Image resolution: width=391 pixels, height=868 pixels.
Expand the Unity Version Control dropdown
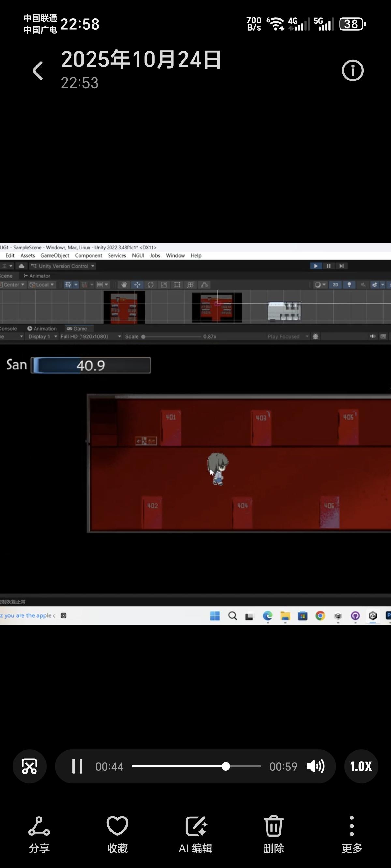(x=63, y=266)
